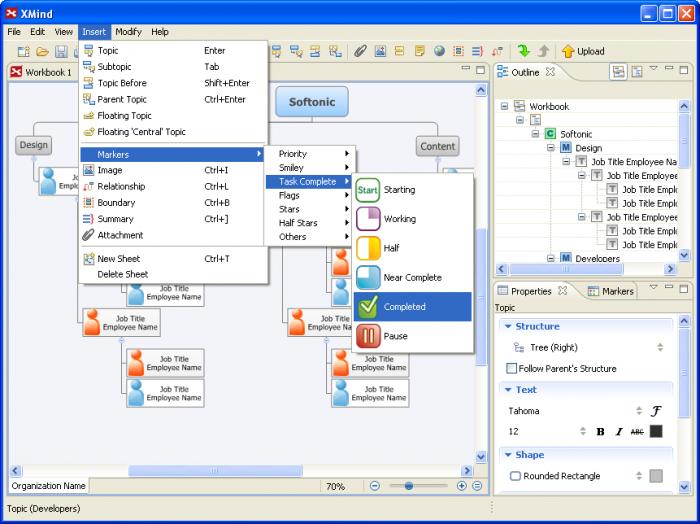Click the Upload button
700x524 pixels.
point(582,51)
